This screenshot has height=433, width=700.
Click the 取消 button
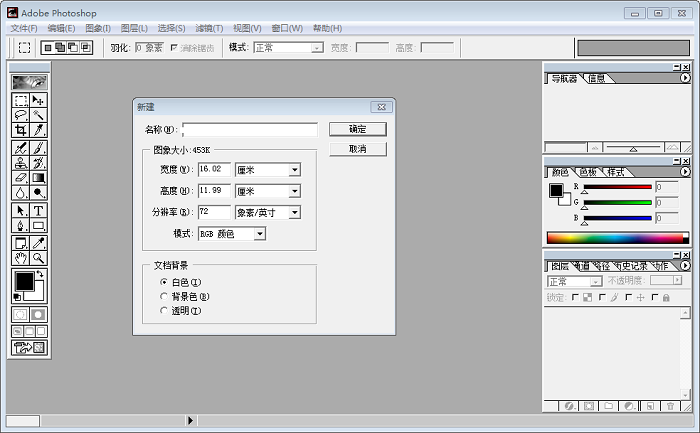pos(357,149)
